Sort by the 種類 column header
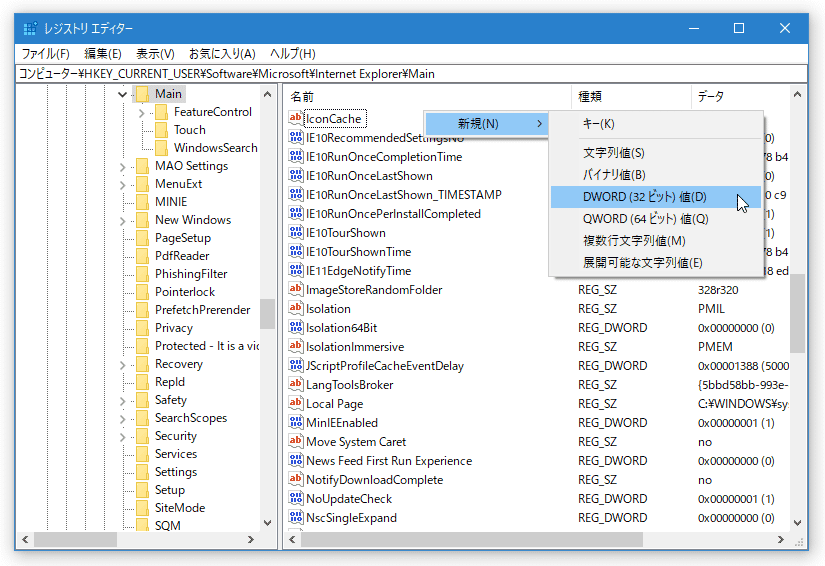The image size is (825, 566). [631, 96]
